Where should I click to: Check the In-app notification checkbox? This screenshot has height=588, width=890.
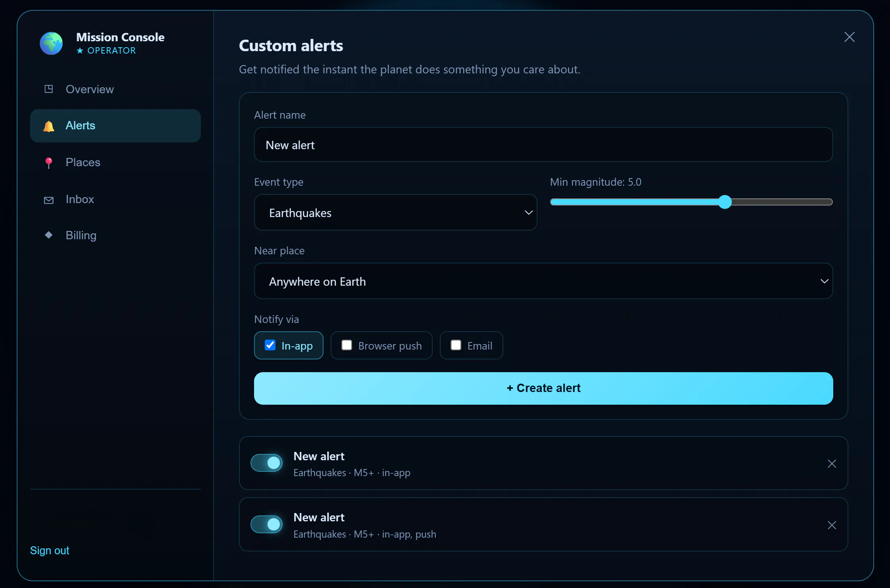[270, 345]
